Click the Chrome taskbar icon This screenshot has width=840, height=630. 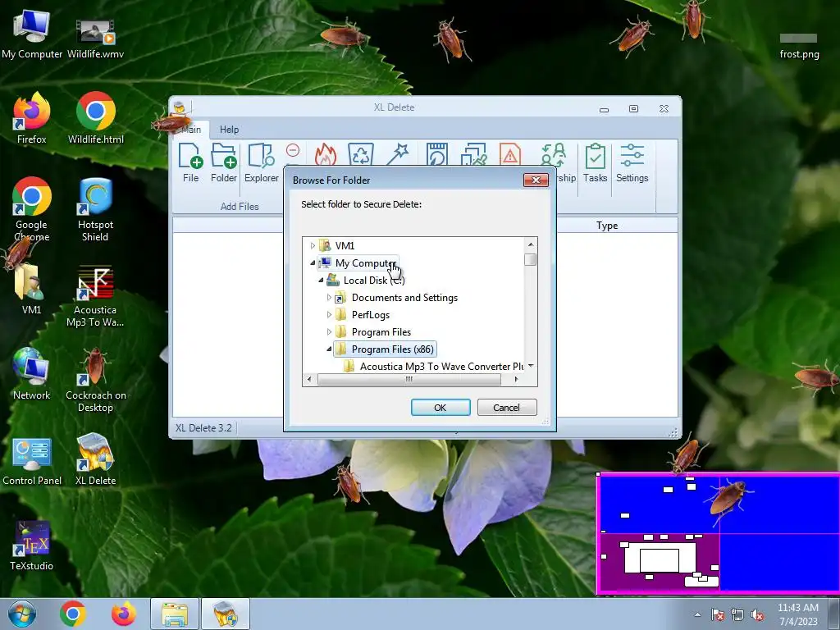[x=73, y=614]
